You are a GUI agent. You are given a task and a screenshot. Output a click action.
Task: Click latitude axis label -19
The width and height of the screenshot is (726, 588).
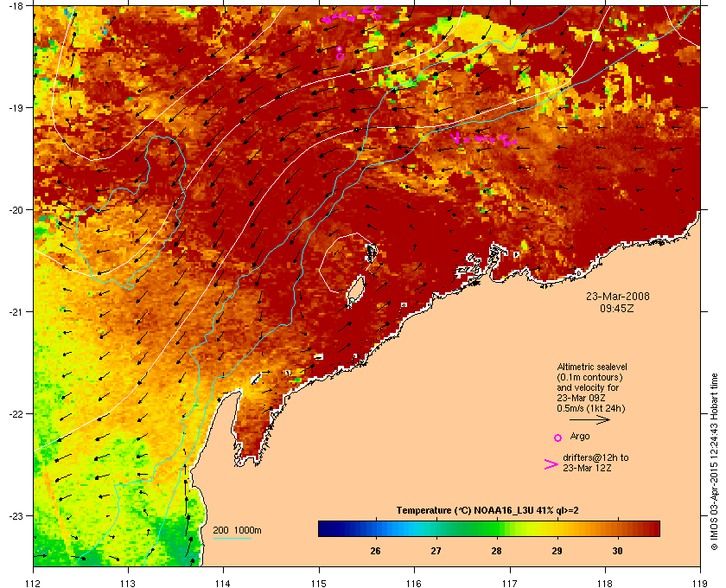click(x=16, y=107)
